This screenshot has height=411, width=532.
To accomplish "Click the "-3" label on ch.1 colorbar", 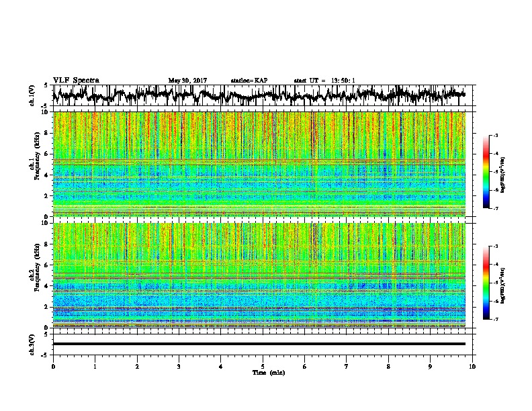I will (x=496, y=135).
